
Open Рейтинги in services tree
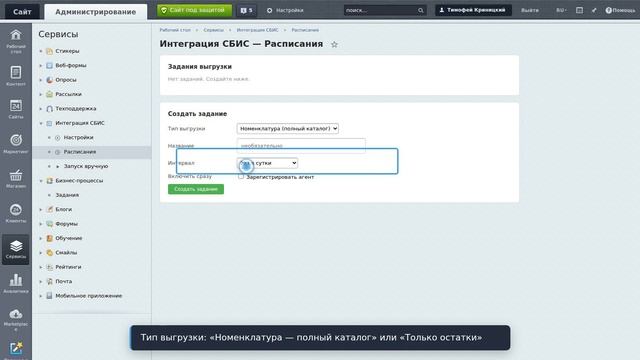[x=68, y=267]
